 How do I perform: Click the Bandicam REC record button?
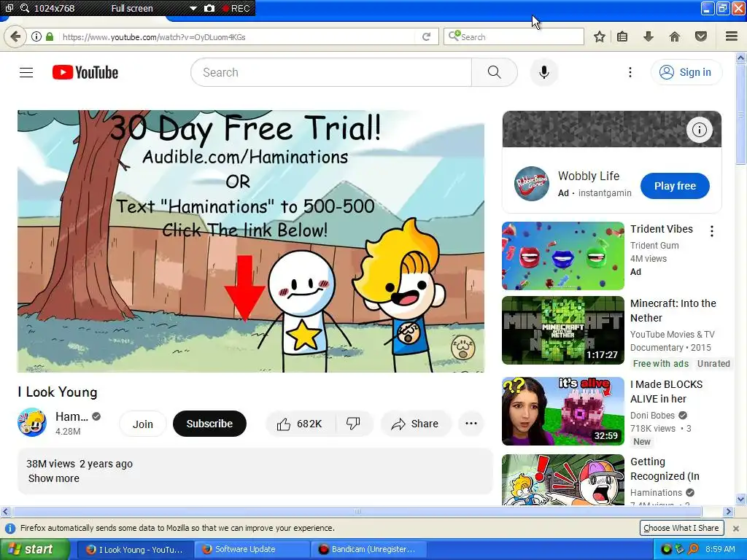point(236,8)
